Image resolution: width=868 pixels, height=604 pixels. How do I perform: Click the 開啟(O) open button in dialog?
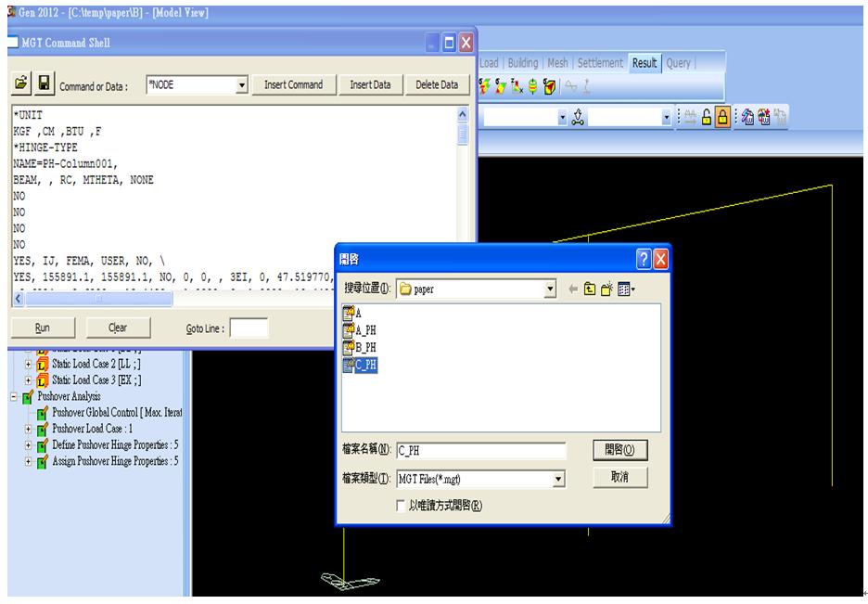coord(619,450)
